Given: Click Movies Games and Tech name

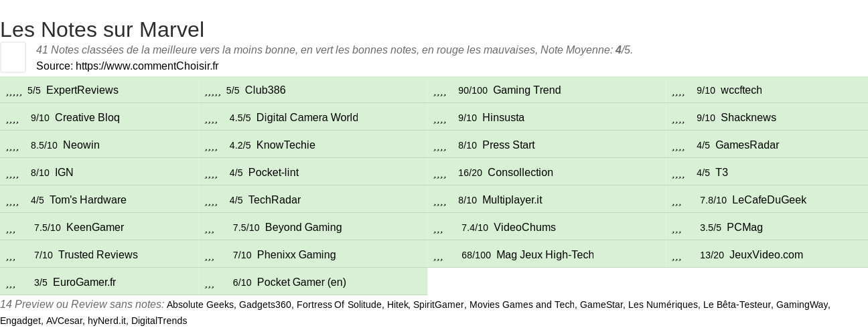Looking at the screenshot, I should tap(522, 305).
